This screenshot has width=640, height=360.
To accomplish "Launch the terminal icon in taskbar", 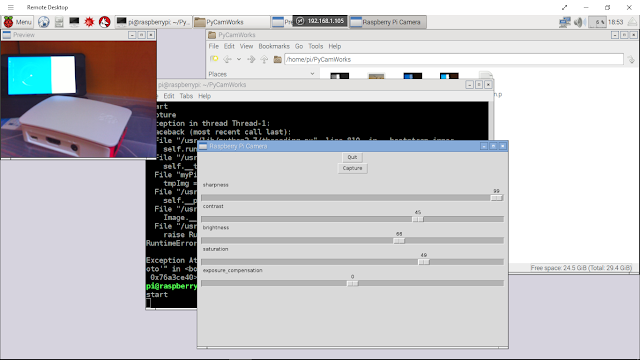I will tap(74, 22).
